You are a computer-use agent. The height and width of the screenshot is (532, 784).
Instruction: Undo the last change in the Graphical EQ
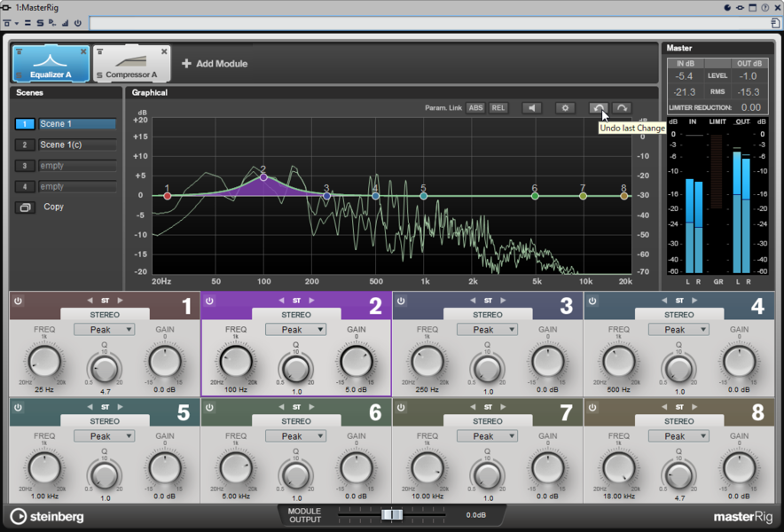coord(599,108)
